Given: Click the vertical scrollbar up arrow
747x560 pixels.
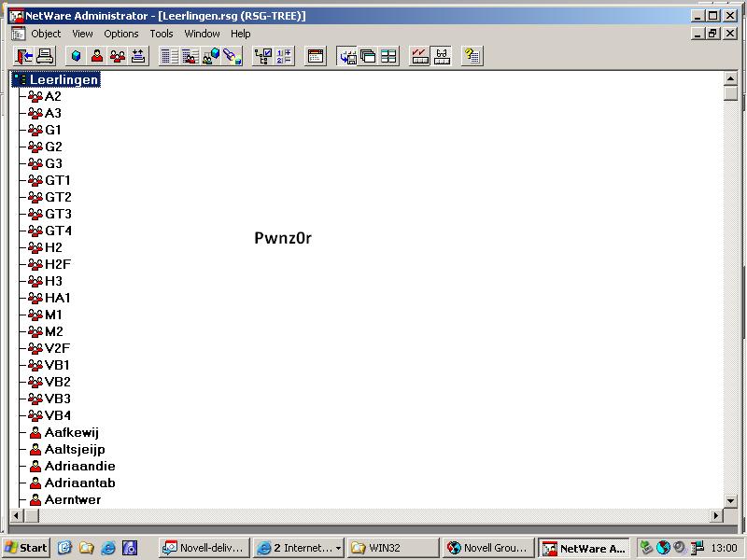Looking at the screenshot, I should tap(730, 78).
